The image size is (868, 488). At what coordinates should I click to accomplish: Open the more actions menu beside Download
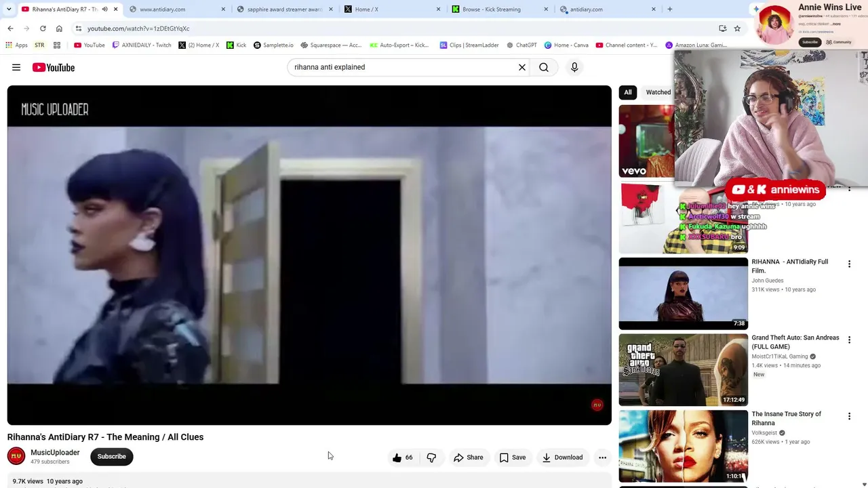coord(602,457)
